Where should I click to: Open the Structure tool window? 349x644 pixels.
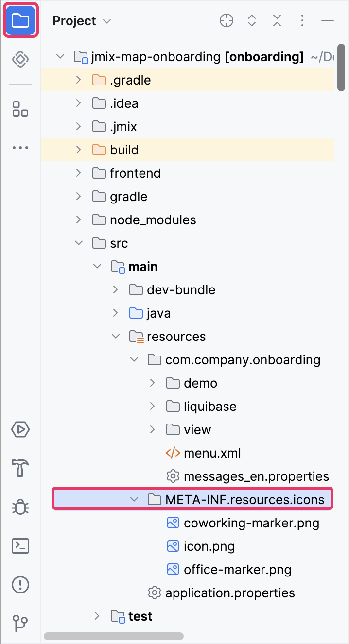pos(20,109)
